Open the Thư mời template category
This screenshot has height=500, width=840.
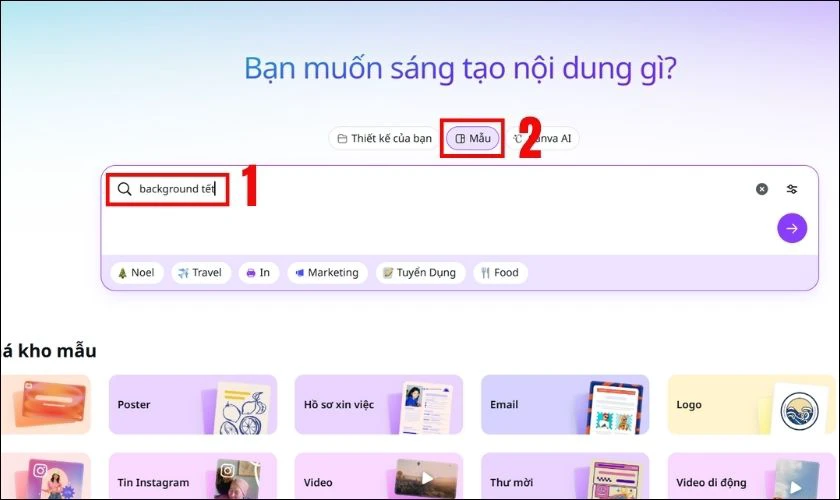(x=565, y=476)
